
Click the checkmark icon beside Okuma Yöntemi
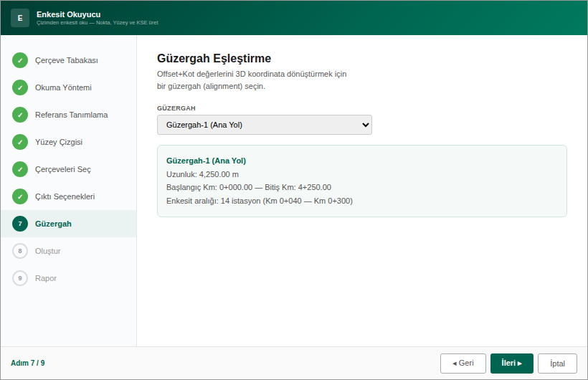20,87
